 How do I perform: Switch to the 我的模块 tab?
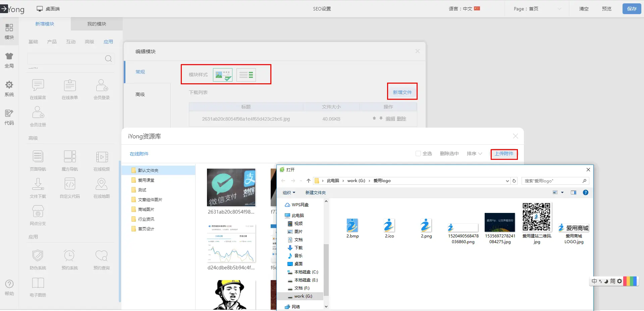point(97,24)
